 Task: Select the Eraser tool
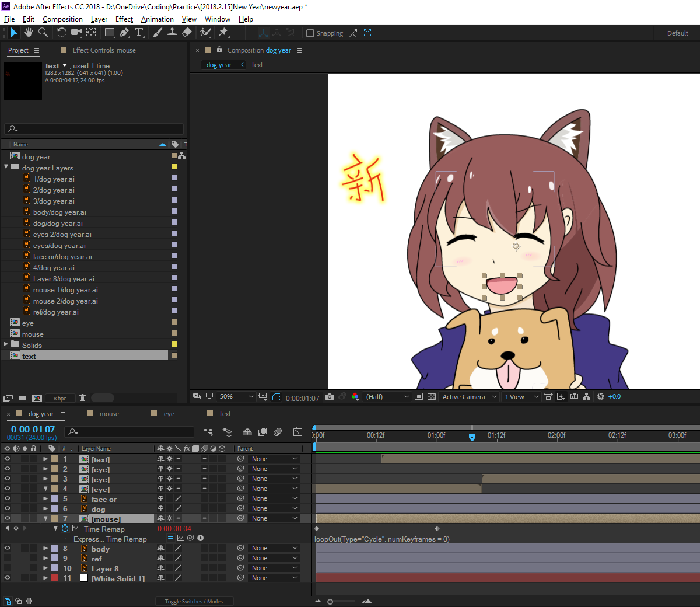[187, 33]
